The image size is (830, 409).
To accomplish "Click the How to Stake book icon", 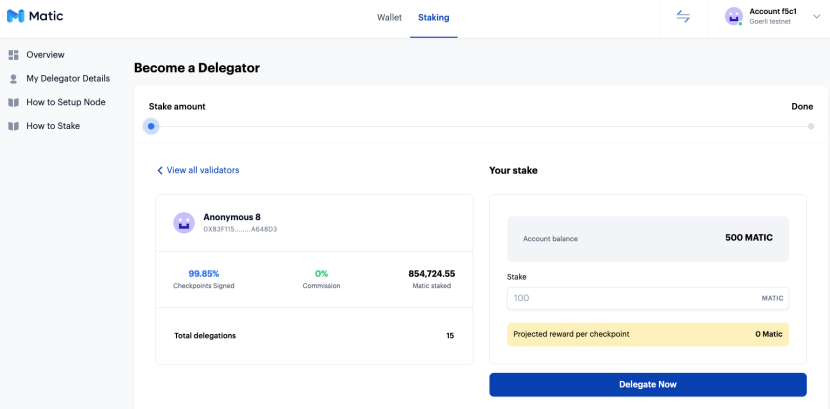I will click(x=14, y=126).
